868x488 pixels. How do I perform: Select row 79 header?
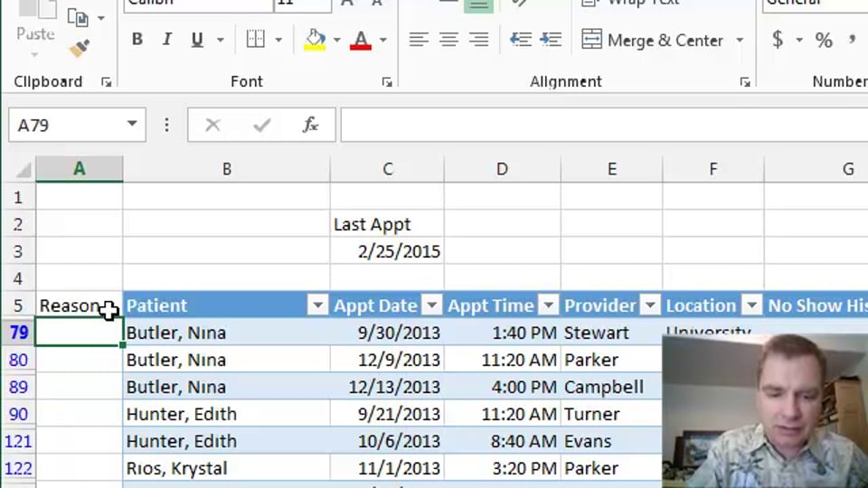(x=18, y=332)
